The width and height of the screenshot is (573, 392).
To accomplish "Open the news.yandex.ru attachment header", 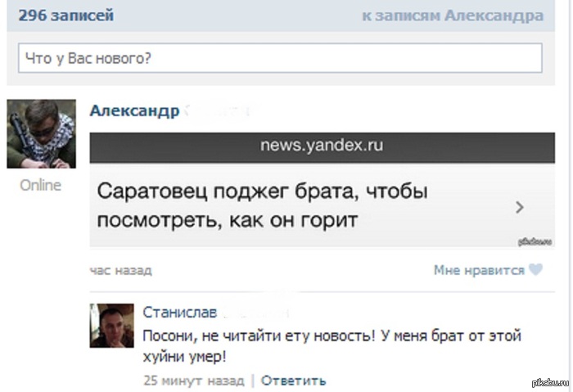I will click(x=322, y=147).
